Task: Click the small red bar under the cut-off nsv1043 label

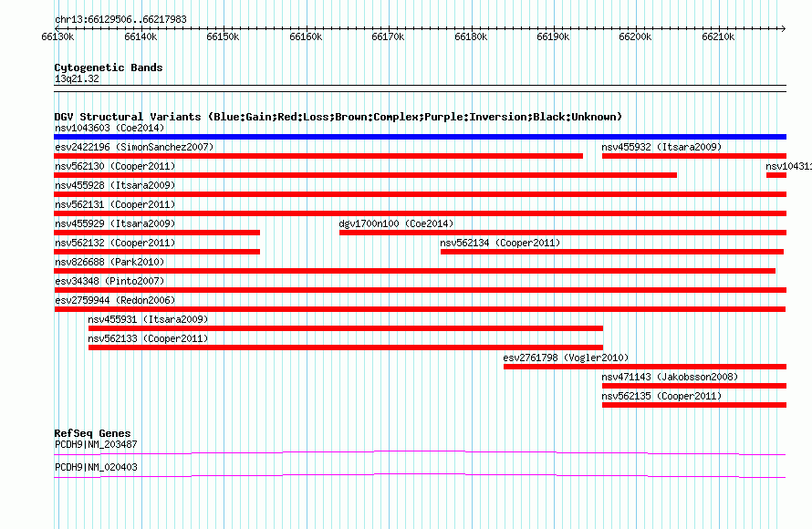Action: point(776,175)
